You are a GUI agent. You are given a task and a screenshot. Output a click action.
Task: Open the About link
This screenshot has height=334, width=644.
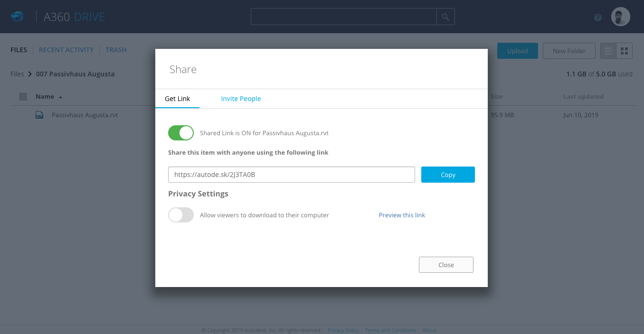tap(429, 330)
